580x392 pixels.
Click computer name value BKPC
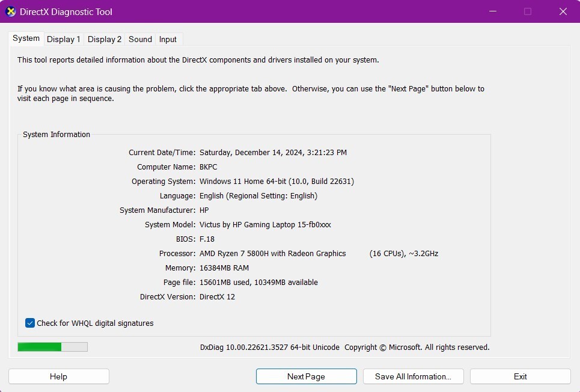pyautogui.click(x=208, y=167)
